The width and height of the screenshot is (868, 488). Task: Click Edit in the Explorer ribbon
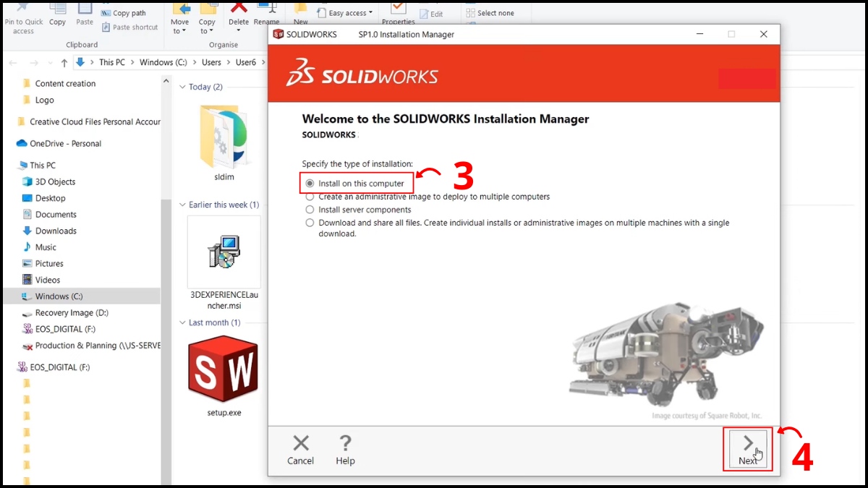click(x=431, y=14)
